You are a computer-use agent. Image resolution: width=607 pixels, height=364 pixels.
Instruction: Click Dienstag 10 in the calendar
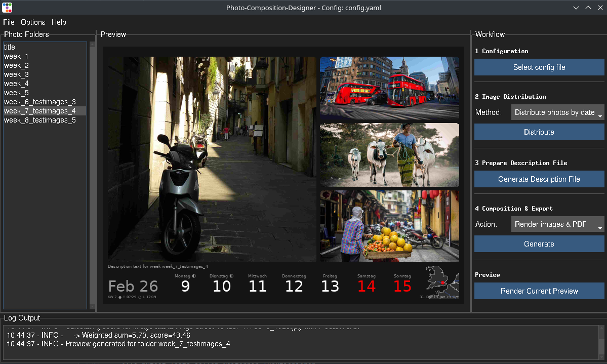[x=221, y=284]
